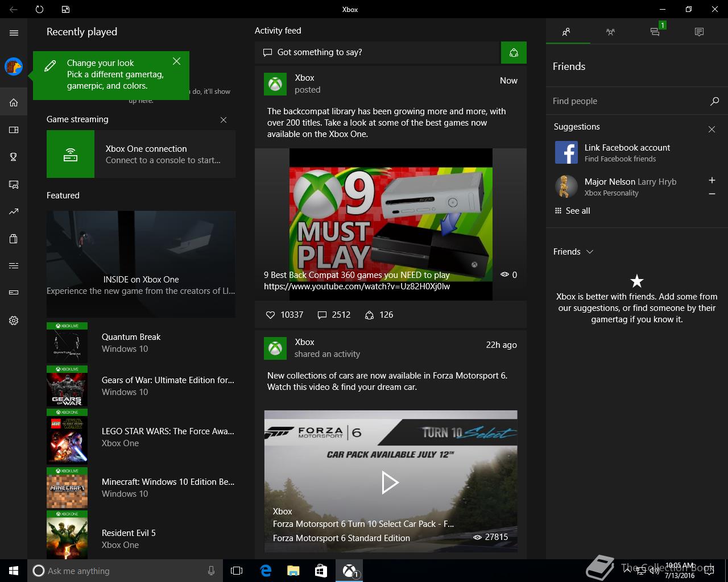Open comments on the 2512-comment post

point(322,315)
